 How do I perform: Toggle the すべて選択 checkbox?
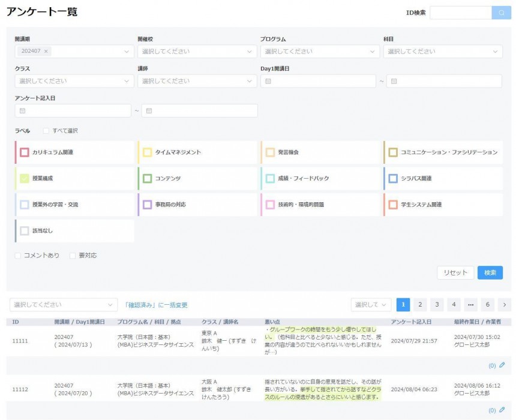(x=46, y=131)
